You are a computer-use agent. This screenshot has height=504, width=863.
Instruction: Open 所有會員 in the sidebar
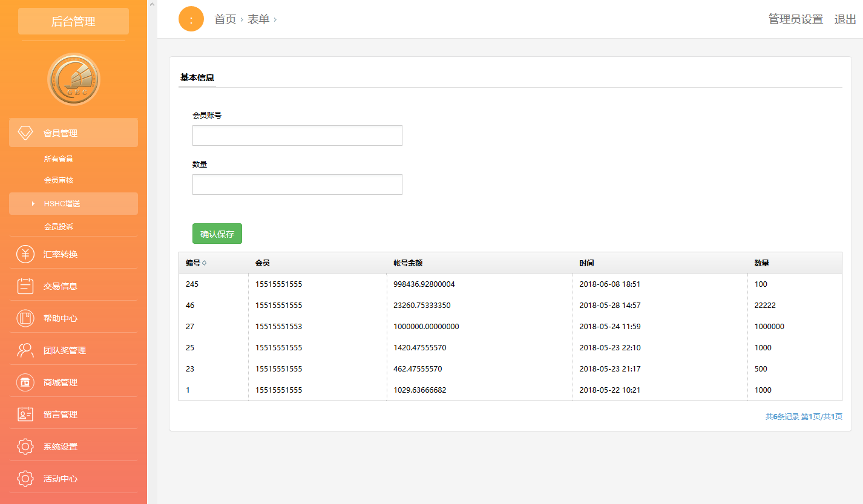[x=58, y=159]
